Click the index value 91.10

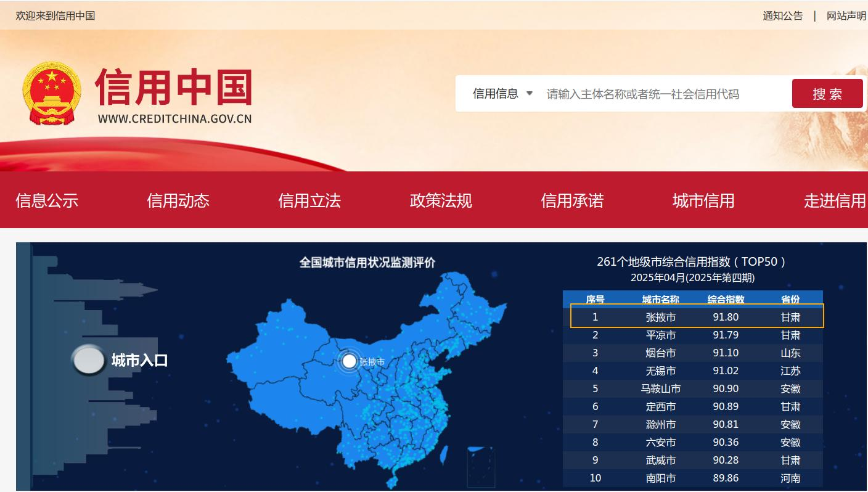[726, 353]
